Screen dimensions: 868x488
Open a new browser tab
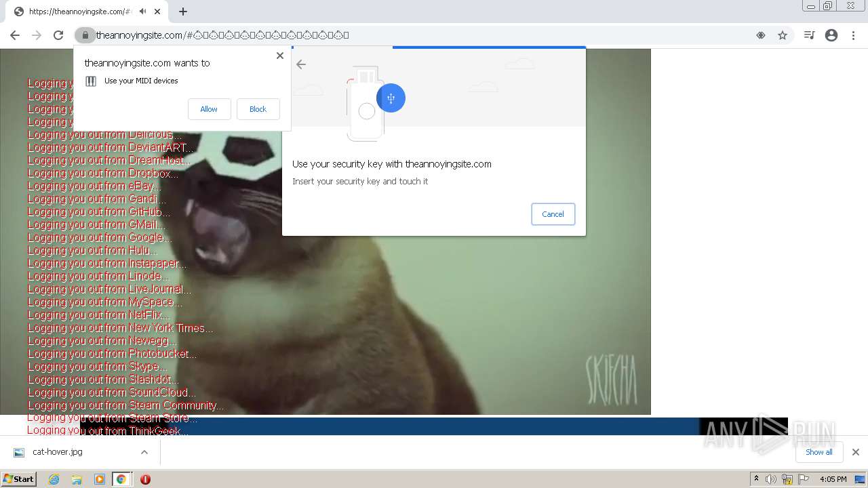point(183,12)
